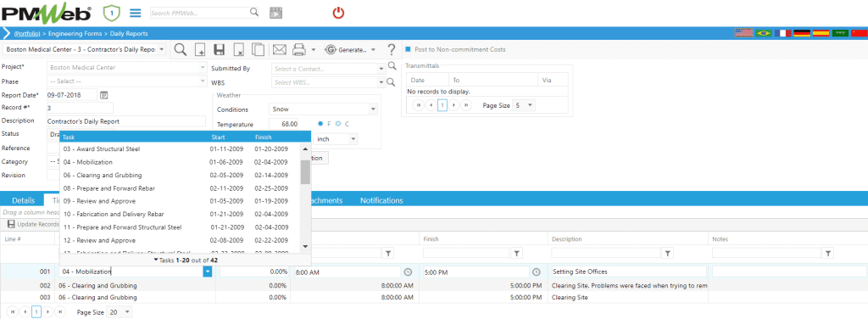Click the task list scroll down arrow
The image size is (868, 319).
pos(305,246)
